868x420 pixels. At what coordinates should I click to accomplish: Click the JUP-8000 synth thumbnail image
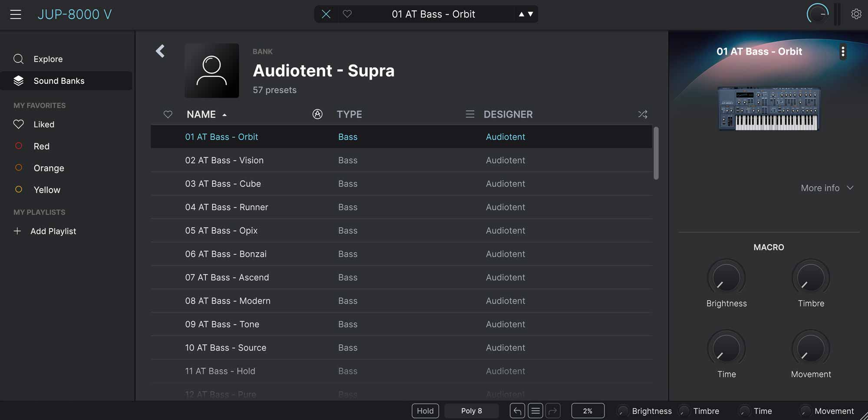[769, 108]
